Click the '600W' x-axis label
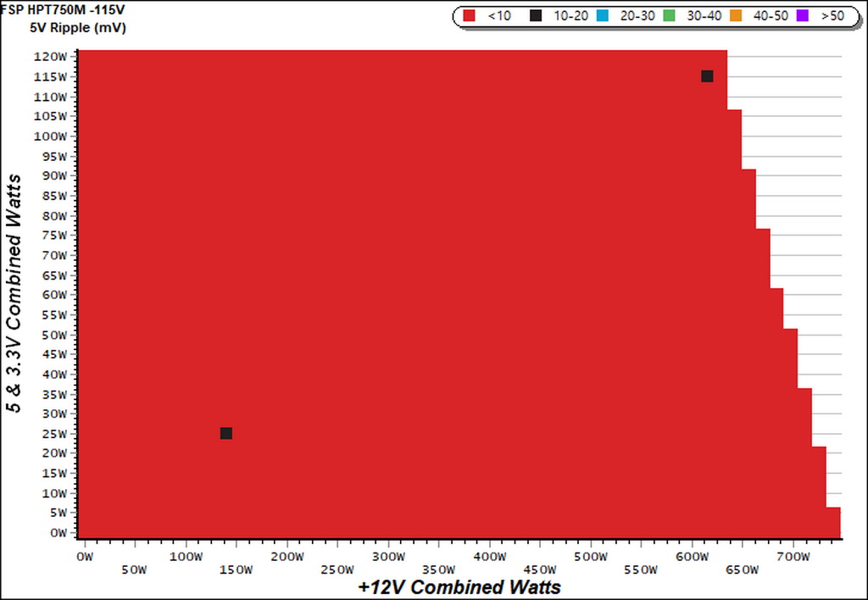Screen dimensions: 868x600 coord(692,557)
